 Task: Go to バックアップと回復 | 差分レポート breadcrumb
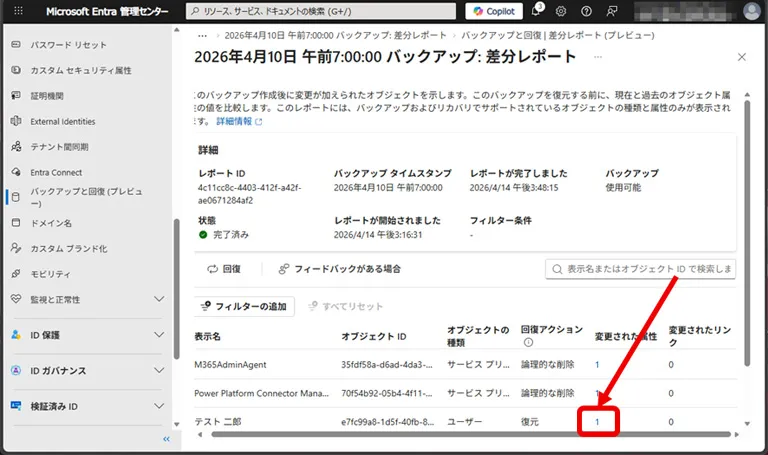click(x=557, y=35)
